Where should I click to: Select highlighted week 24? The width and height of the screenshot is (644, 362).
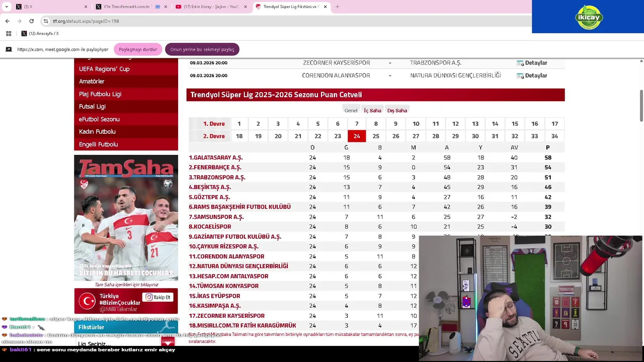click(x=357, y=136)
